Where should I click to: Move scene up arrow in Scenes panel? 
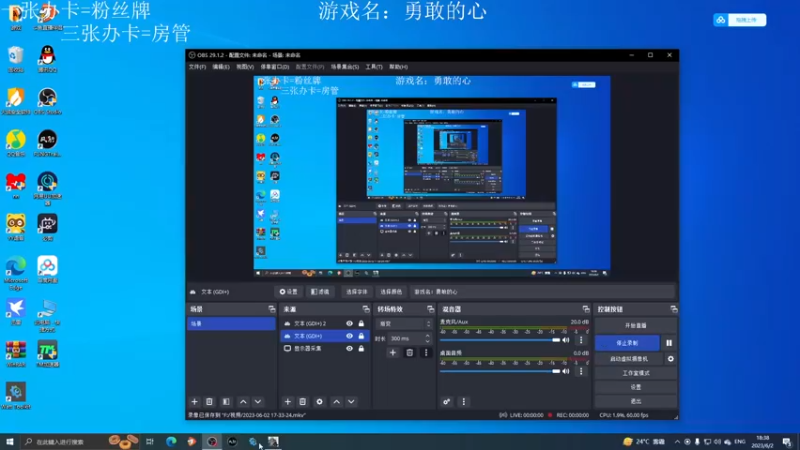(x=243, y=402)
